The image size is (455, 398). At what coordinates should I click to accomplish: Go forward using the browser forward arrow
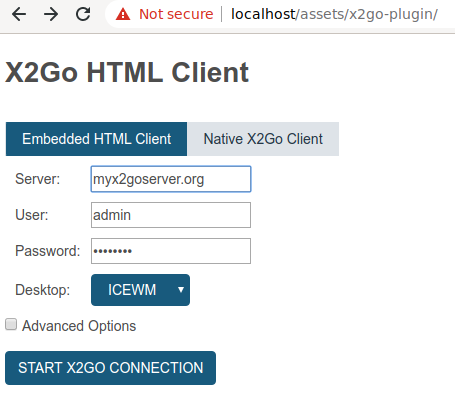tap(51, 14)
